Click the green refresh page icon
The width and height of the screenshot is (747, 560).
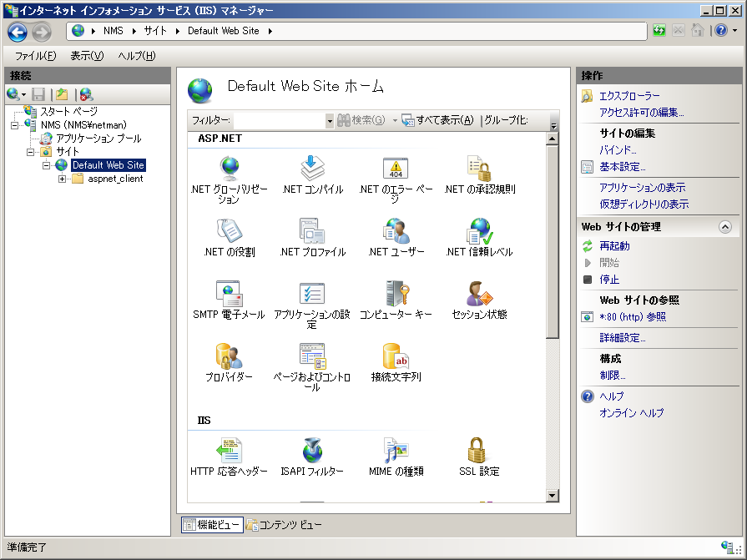click(659, 31)
